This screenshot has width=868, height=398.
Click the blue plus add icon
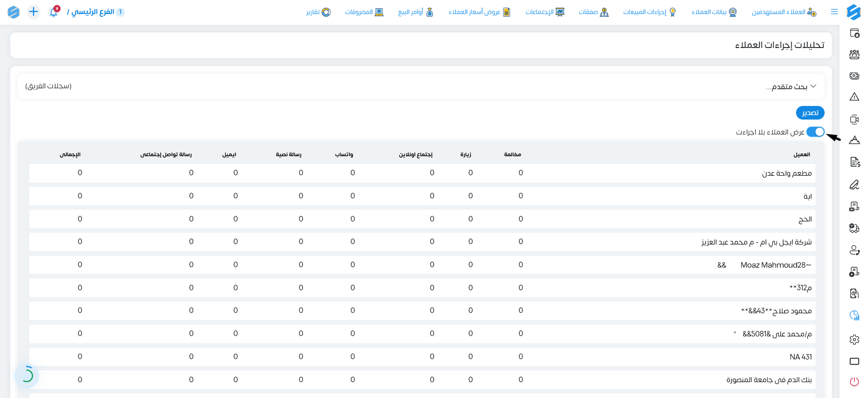tap(33, 12)
